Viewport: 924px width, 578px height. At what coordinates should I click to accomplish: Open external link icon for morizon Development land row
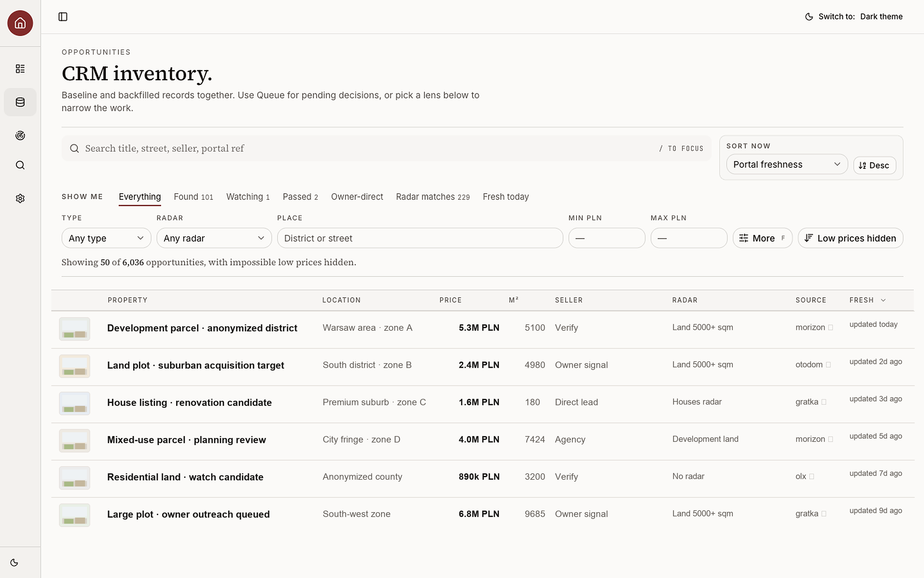tap(830, 439)
